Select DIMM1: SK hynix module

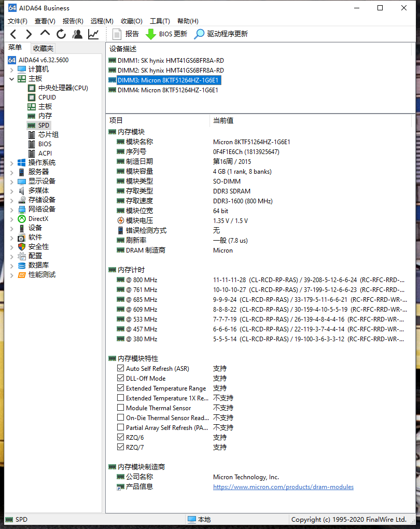[171, 61]
